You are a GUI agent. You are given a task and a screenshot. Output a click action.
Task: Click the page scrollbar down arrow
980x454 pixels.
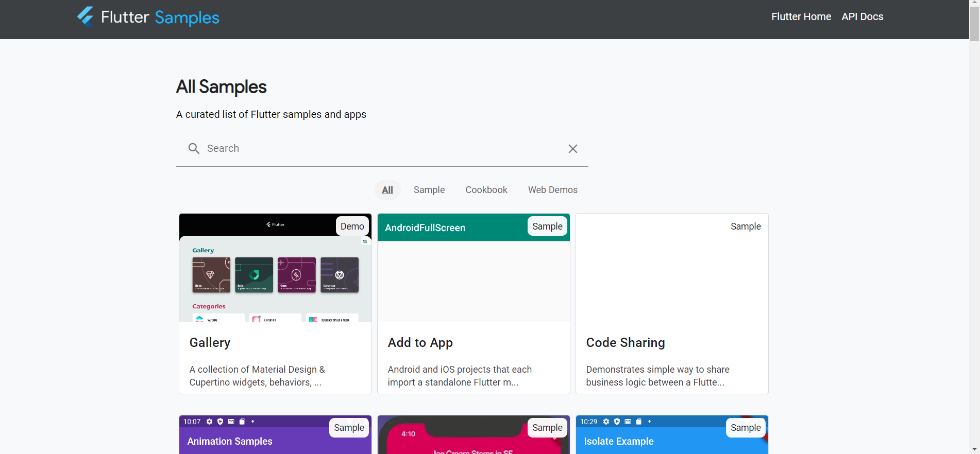coord(974,449)
